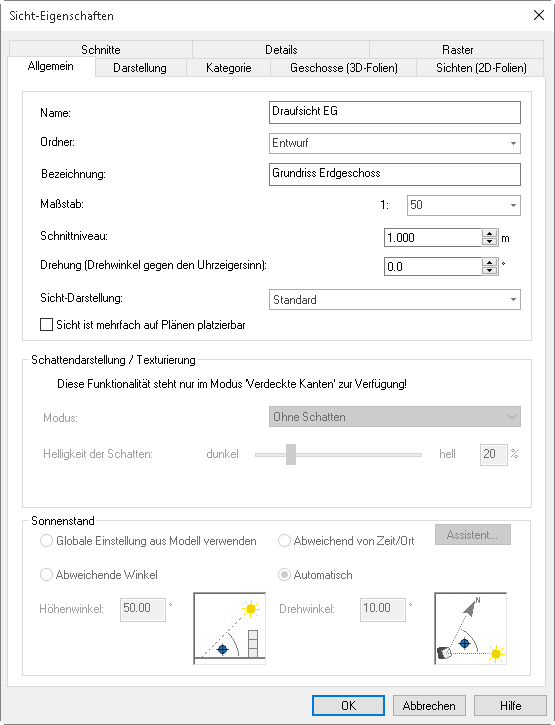
Task: Open the Ordner dropdown showing Entwurf
Action: (395, 143)
